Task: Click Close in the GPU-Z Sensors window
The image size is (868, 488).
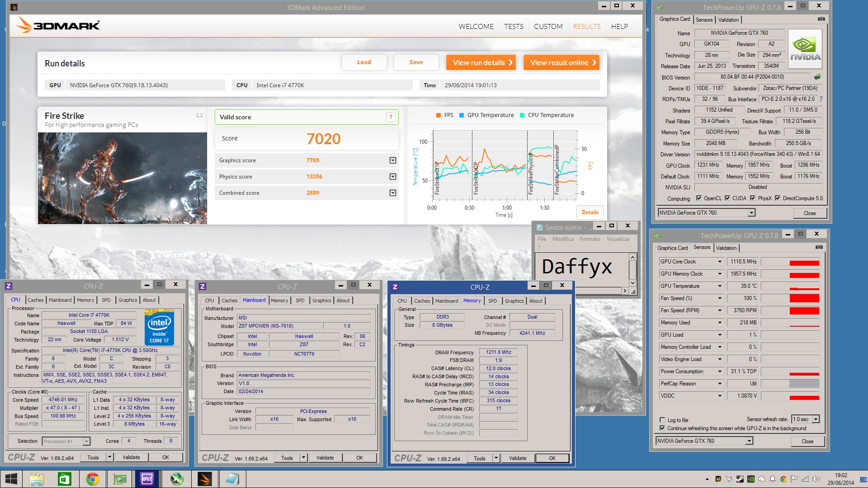Action: (807, 441)
